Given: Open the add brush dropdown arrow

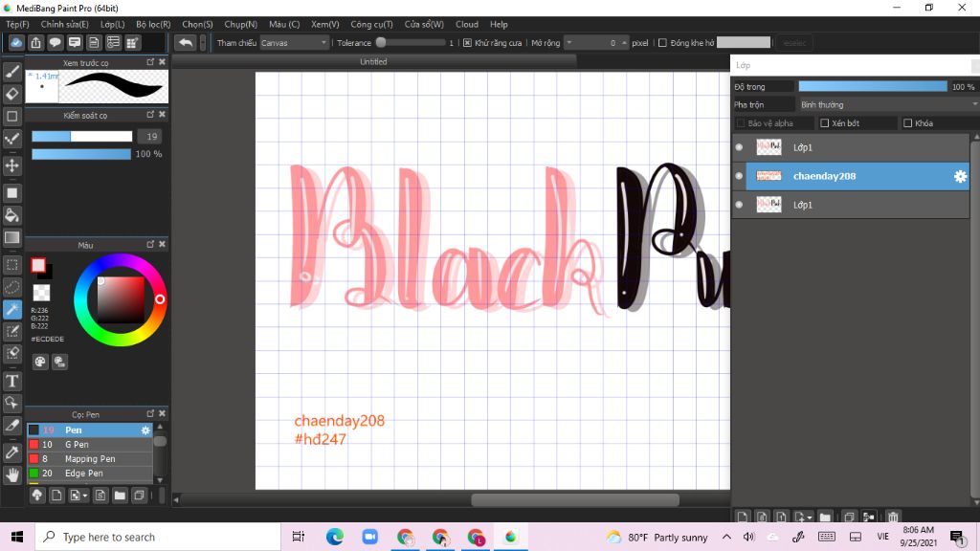Looking at the screenshot, I should pyautogui.click(x=85, y=496).
